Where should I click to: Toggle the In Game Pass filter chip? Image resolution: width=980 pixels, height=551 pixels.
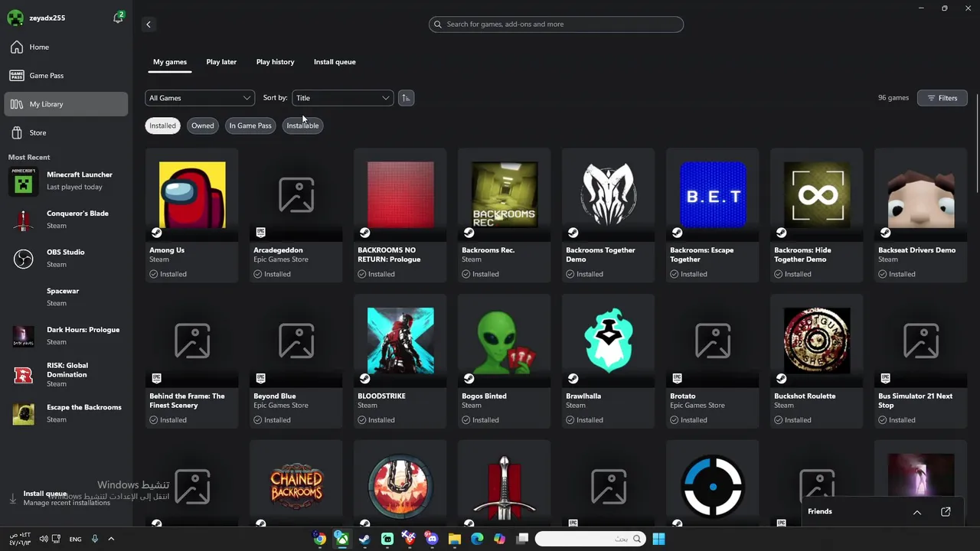[250, 126]
